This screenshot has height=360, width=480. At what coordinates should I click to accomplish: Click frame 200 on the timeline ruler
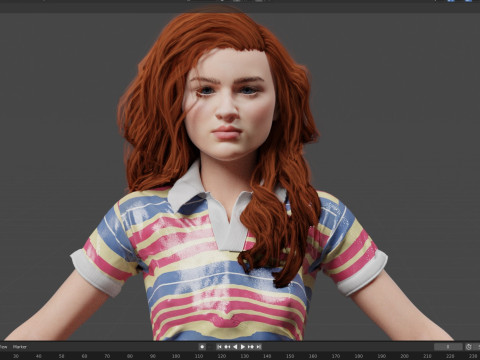tap(404, 356)
